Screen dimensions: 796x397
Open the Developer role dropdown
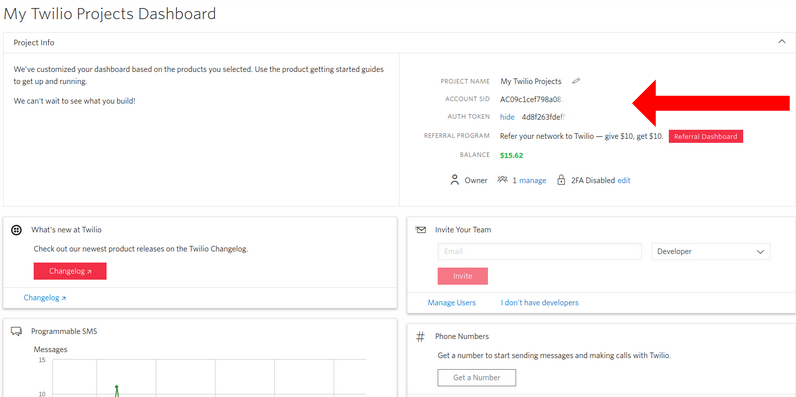click(711, 251)
